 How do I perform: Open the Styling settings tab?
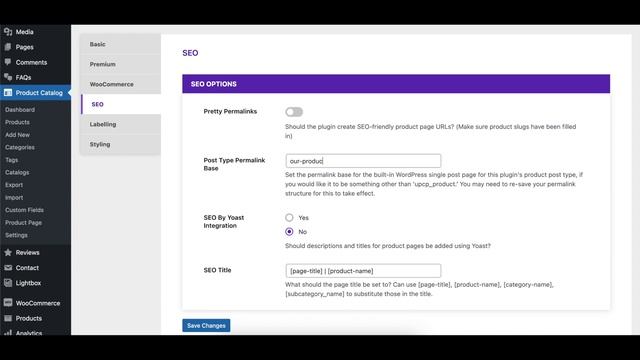point(121,144)
